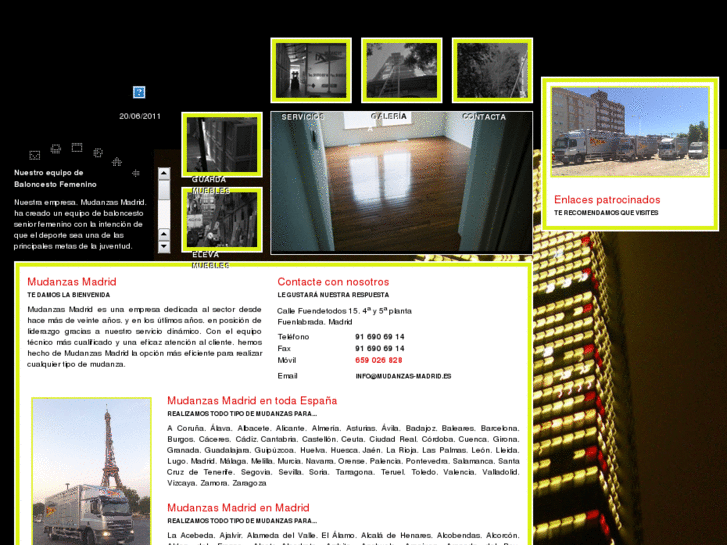Click the Móvil label in contact section
Screen dimensions: 727x545
coord(287,360)
